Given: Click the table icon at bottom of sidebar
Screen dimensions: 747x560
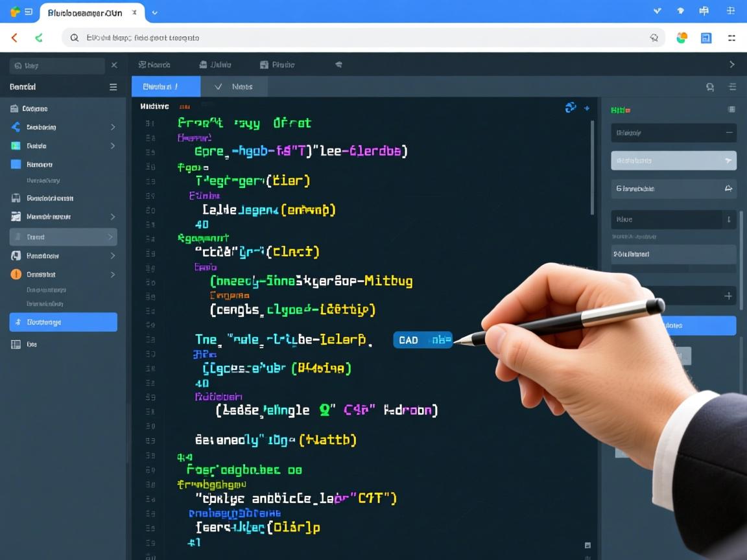Looking at the screenshot, I should coord(16,344).
